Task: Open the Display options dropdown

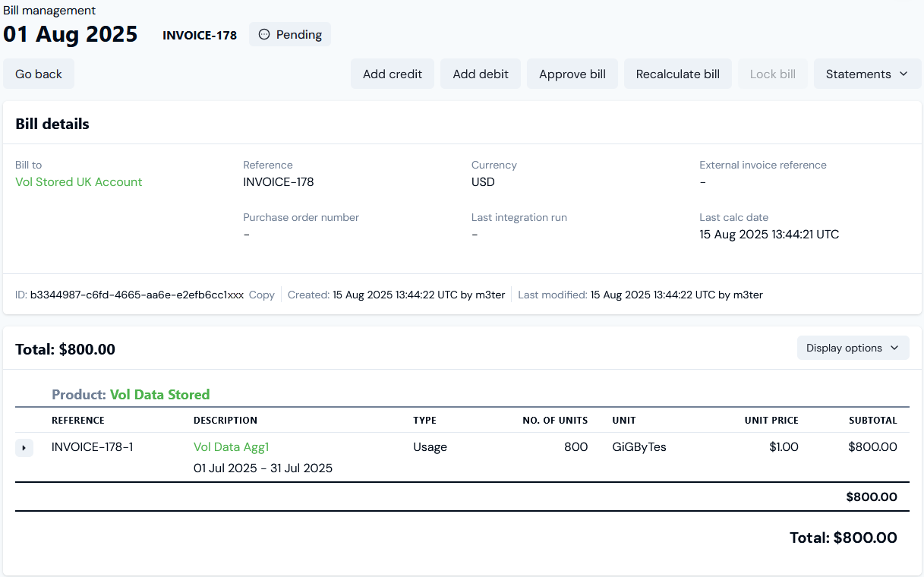Action: 853,348
